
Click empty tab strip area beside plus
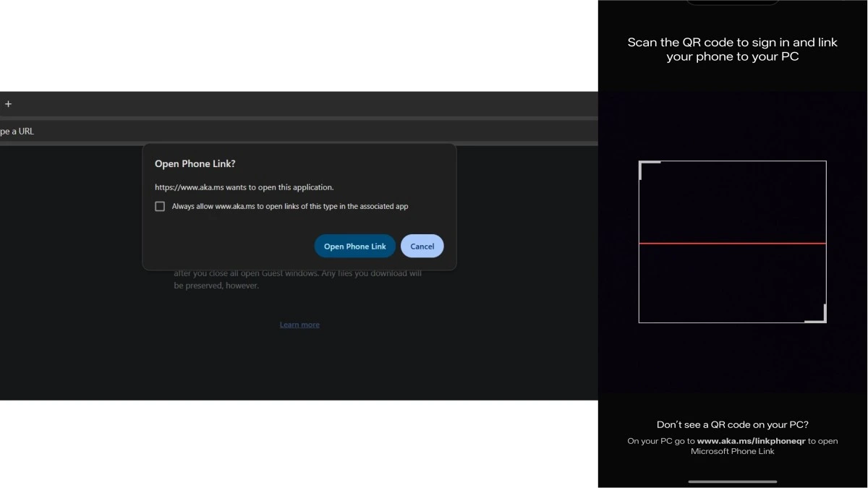[289, 104]
